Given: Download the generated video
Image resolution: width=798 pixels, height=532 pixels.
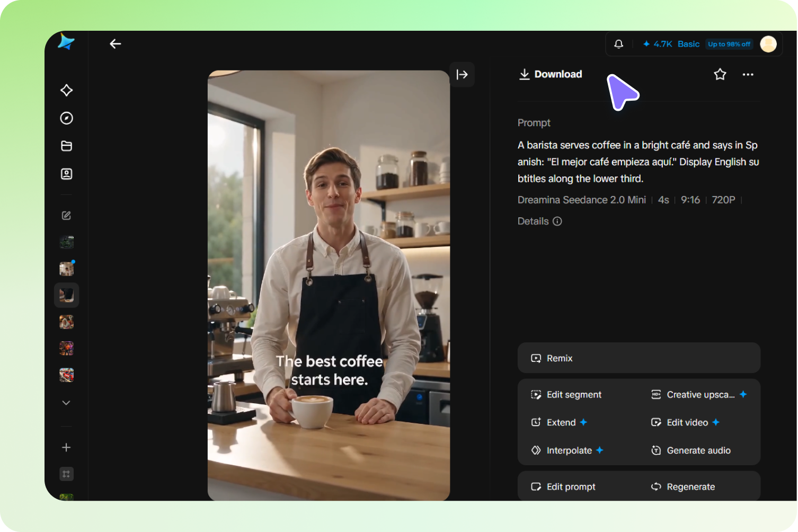Looking at the screenshot, I should coord(550,74).
